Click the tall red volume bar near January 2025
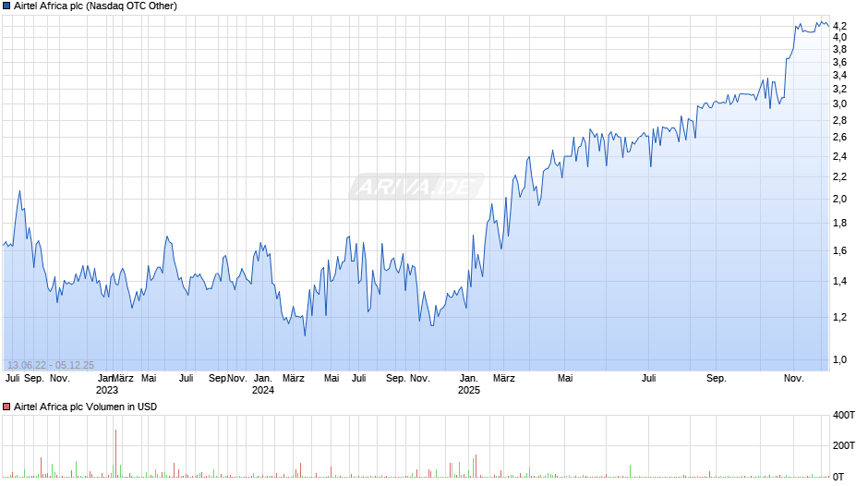The height and width of the screenshot is (486, 868). (476, 466)
